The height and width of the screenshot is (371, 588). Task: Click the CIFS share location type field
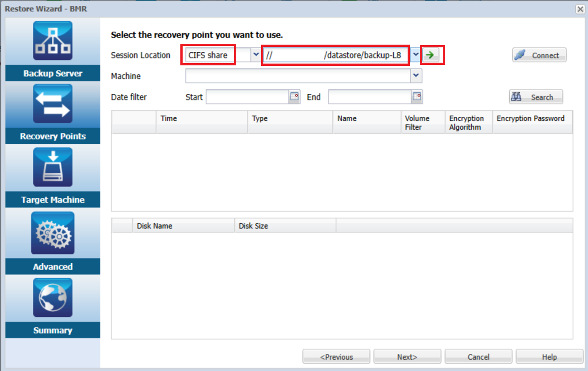[218, 55]
